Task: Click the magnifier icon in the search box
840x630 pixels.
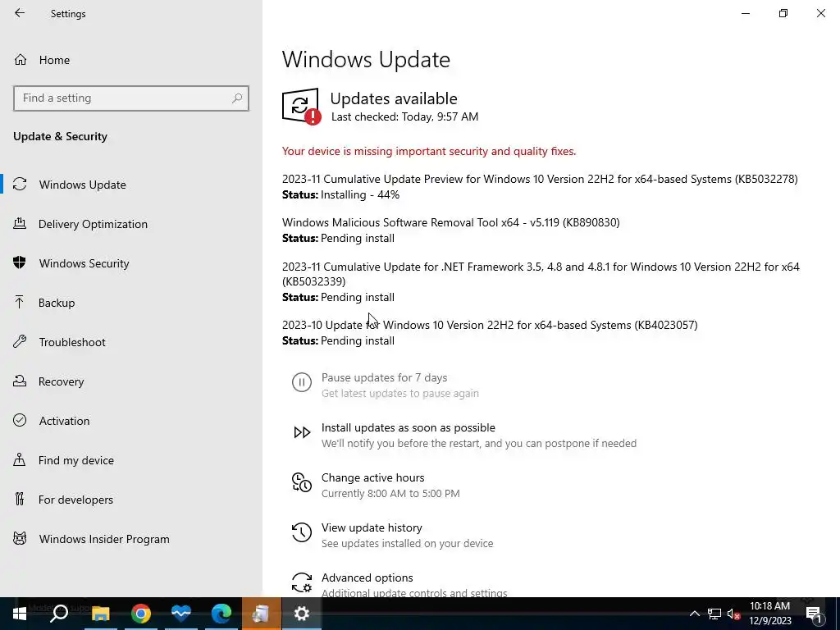Action: 237,98
